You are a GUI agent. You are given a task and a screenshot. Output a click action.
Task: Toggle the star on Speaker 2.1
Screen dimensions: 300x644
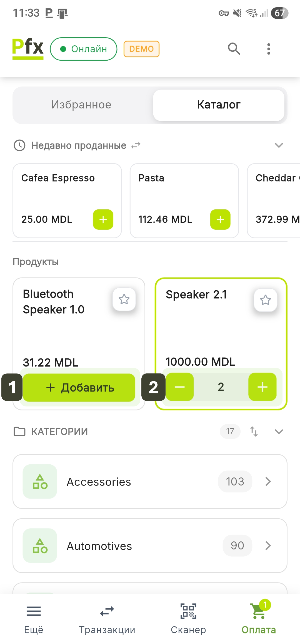[x=266, y=300]
